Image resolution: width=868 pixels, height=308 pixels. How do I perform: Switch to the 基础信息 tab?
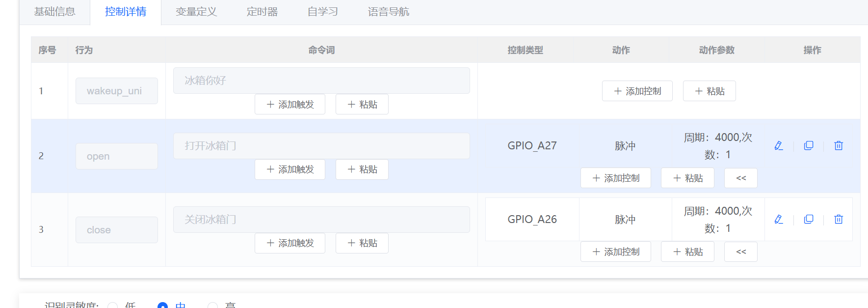tap(54, 12)
